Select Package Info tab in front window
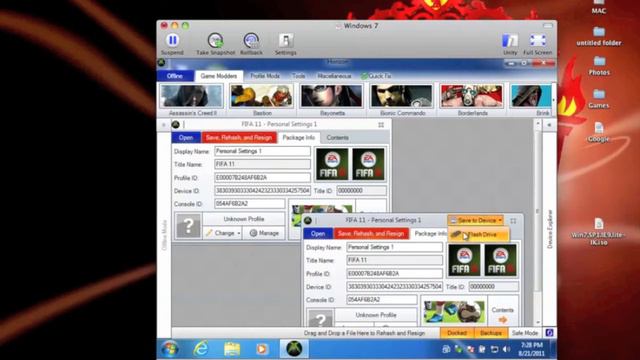The height and width of the screenshot is (360, 640). pyautogui.click(x=429, y=233)
